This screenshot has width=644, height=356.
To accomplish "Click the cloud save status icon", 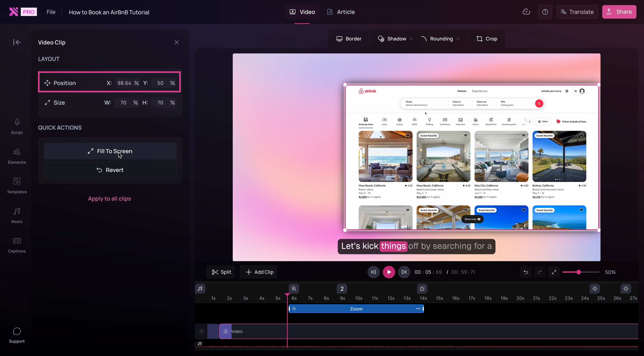I will pos(526,12).
